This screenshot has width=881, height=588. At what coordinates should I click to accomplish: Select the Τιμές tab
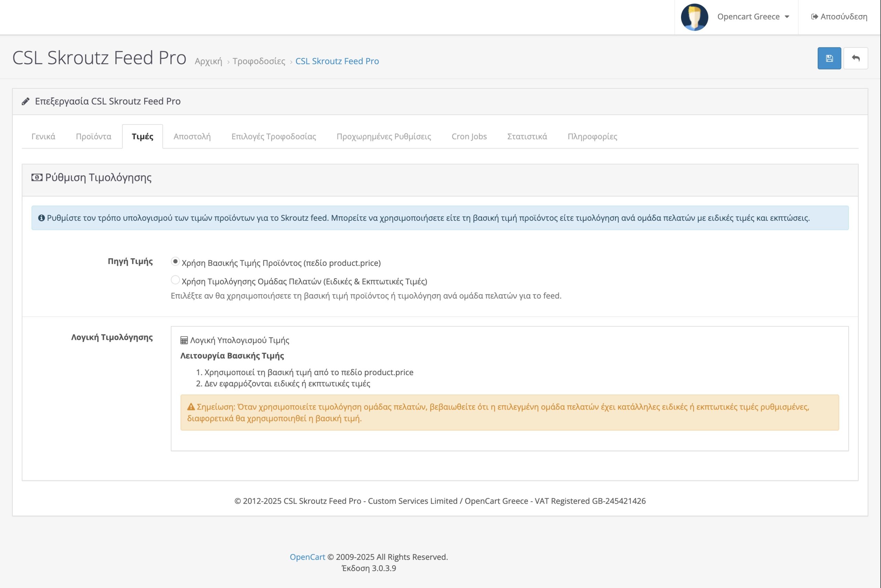click(142, 137)
